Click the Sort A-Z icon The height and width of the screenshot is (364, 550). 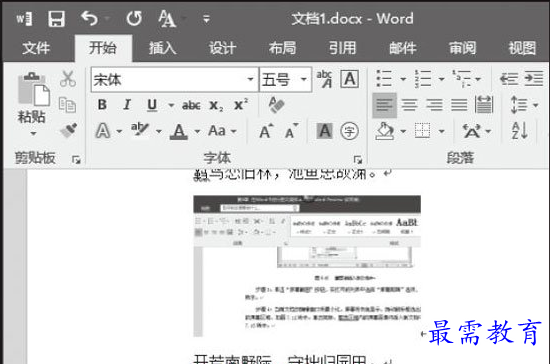[519, 131]
